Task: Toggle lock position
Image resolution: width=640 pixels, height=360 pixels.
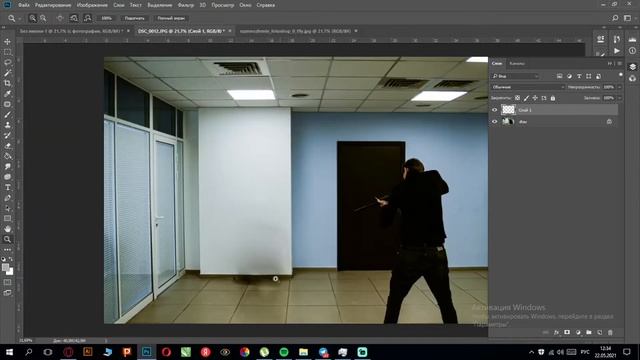Action: 535,98
